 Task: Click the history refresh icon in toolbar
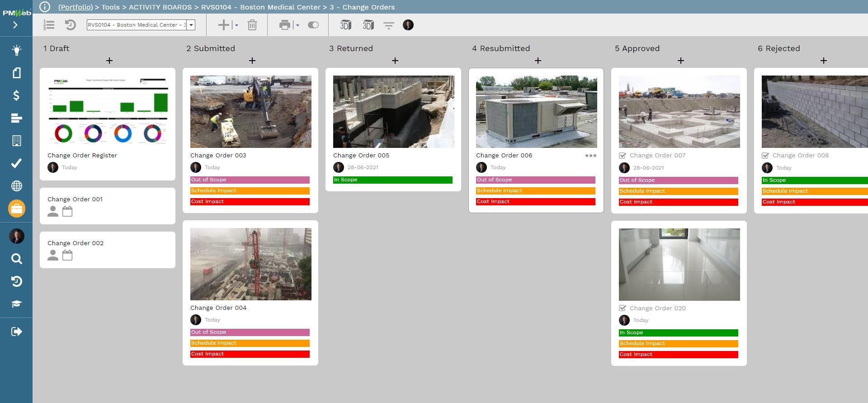[x=71, y=25]
